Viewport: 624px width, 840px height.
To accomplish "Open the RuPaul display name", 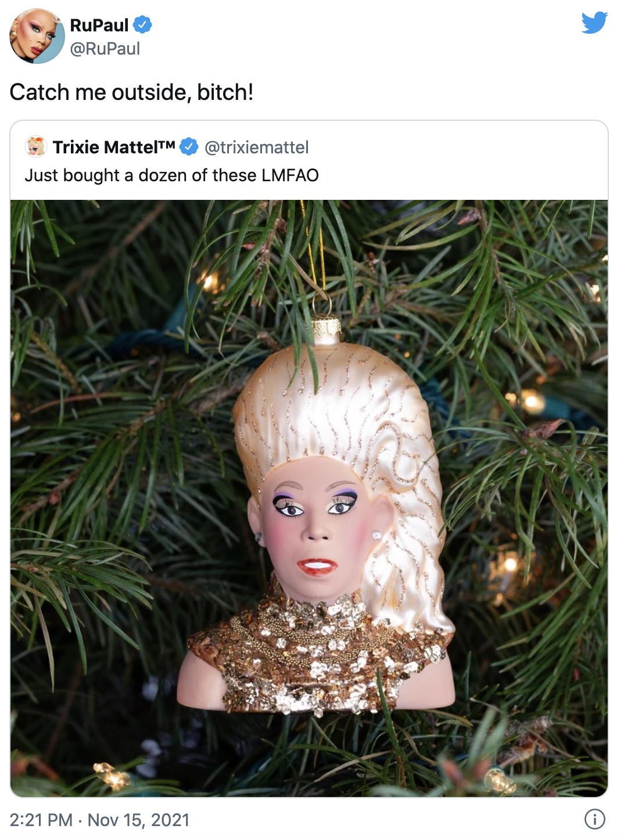I will (x=99, y=25).
